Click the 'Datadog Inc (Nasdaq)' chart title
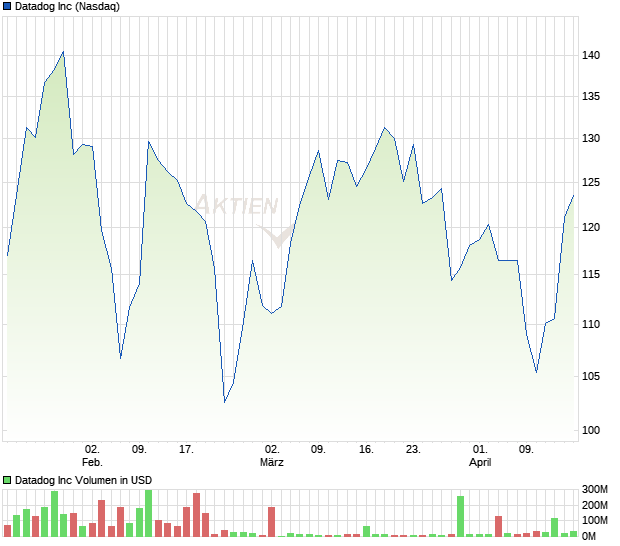Viewport: 620px width, 546px height. 67,6
